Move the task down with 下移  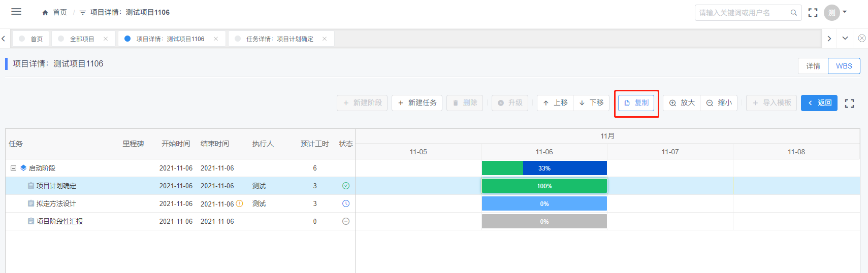point(591,103)
